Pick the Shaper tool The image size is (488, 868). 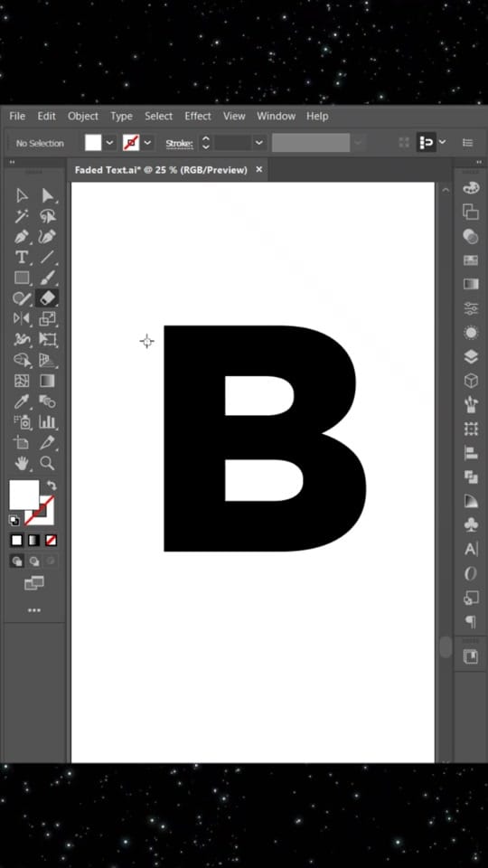pos(22,298)
